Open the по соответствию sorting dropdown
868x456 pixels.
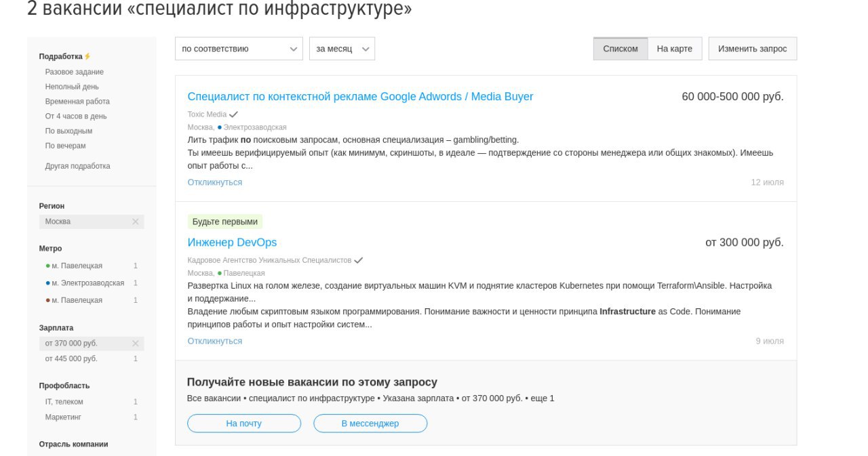(x=239, y=49)
